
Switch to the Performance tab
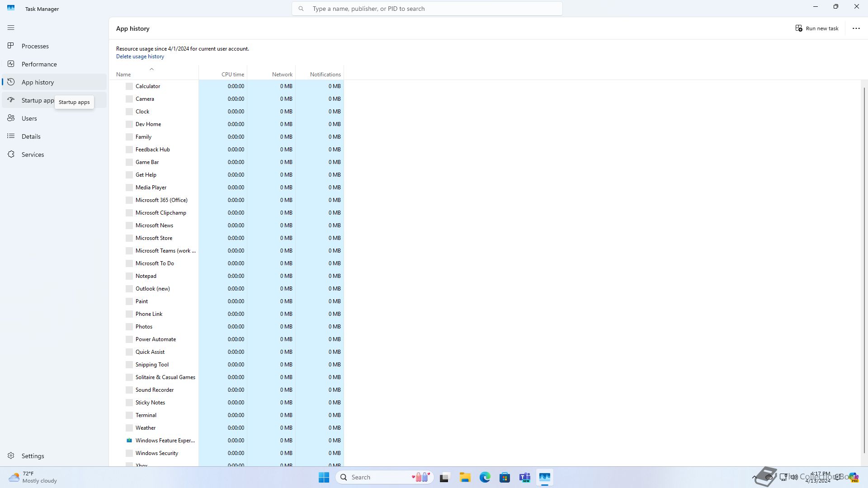tap(54, 64)
